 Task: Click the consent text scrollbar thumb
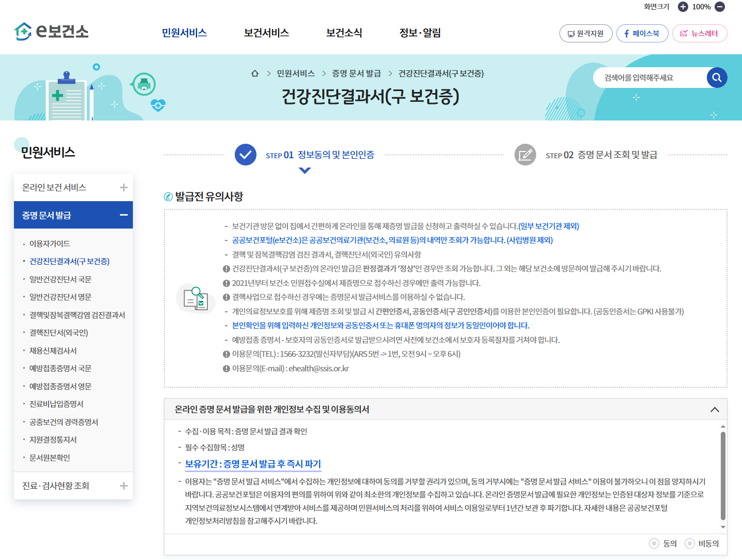pos(723,476)
